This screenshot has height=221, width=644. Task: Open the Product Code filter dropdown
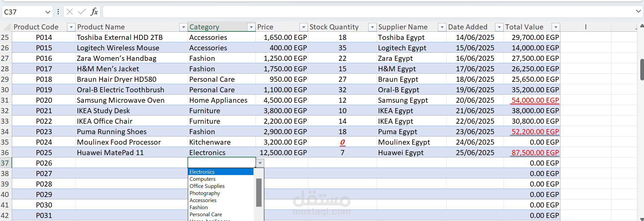[71, 27]
